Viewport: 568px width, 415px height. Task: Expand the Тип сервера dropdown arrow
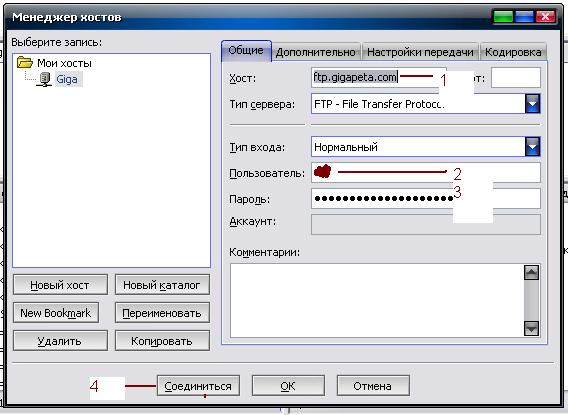(532, 104)
